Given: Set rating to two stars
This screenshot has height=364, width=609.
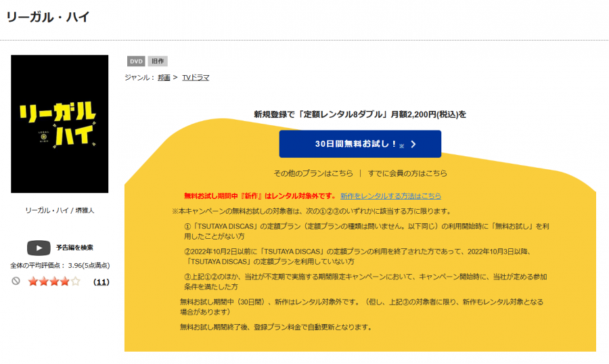Looking at the screenshot, I should (x=43, y=281).
